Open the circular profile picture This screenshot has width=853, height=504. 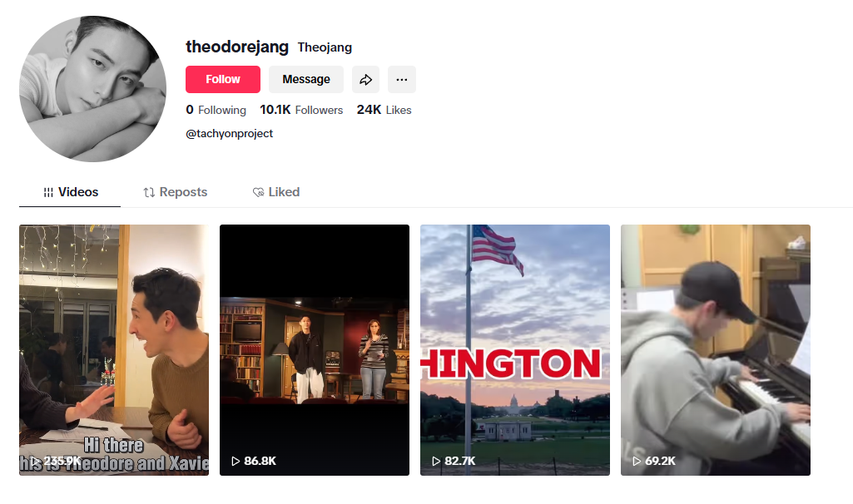93,89
